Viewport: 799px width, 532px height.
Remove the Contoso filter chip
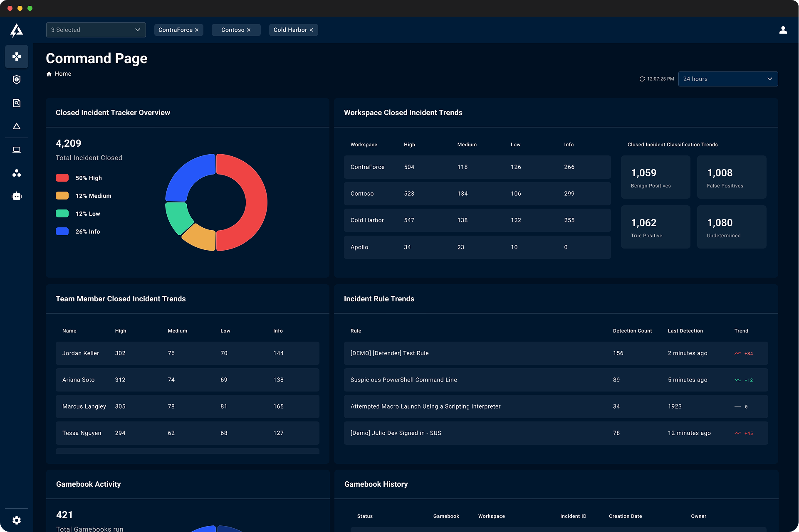tap(249, 30)
